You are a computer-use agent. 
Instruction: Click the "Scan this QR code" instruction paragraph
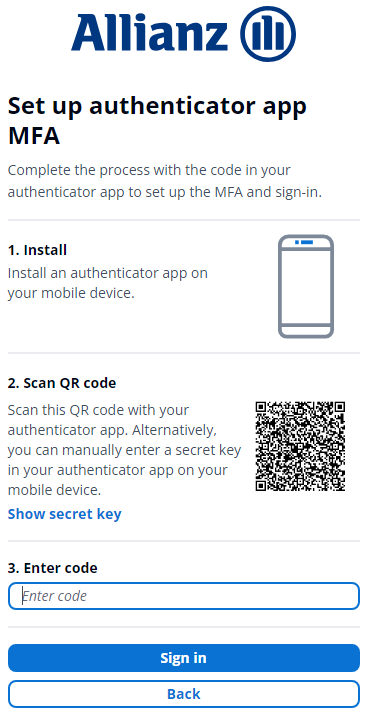124,450
